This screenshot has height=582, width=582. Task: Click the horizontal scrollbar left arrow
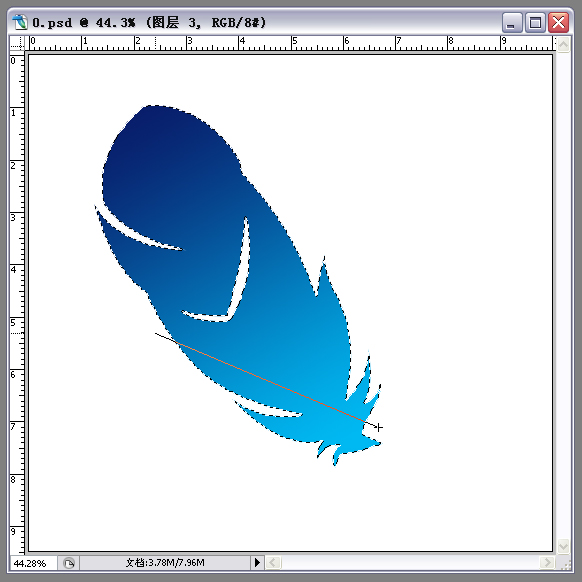pos(273,563)
